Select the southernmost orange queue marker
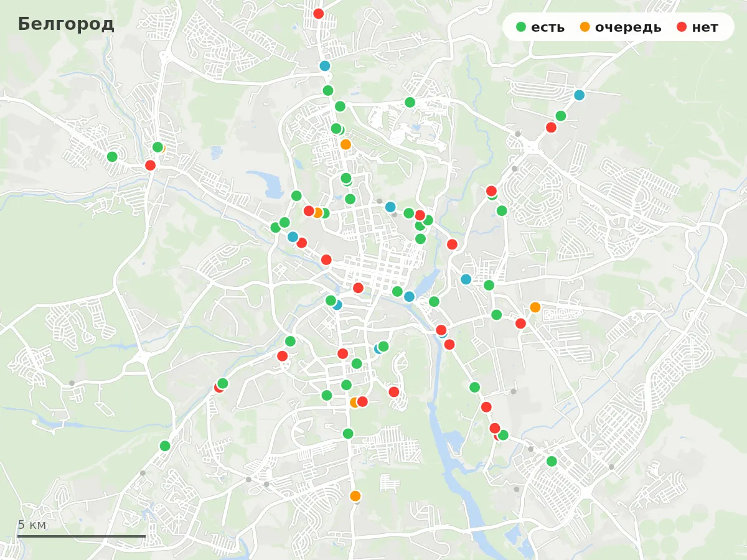The image size is (747, 560). pyautogui.click(x=355, y=496)
